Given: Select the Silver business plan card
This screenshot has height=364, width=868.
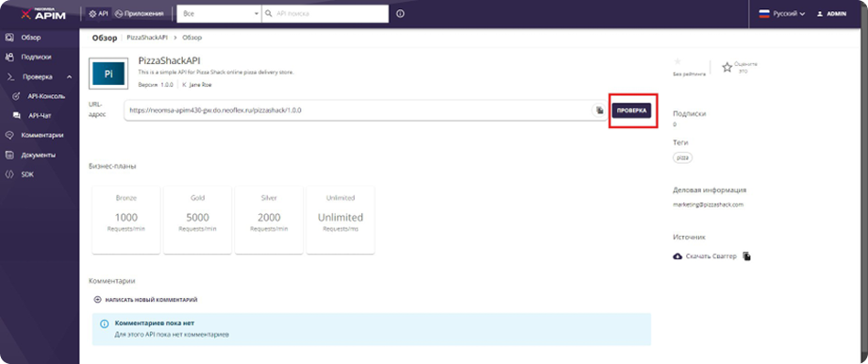Looking at the screenshot, I should click(x=269, y=220).
